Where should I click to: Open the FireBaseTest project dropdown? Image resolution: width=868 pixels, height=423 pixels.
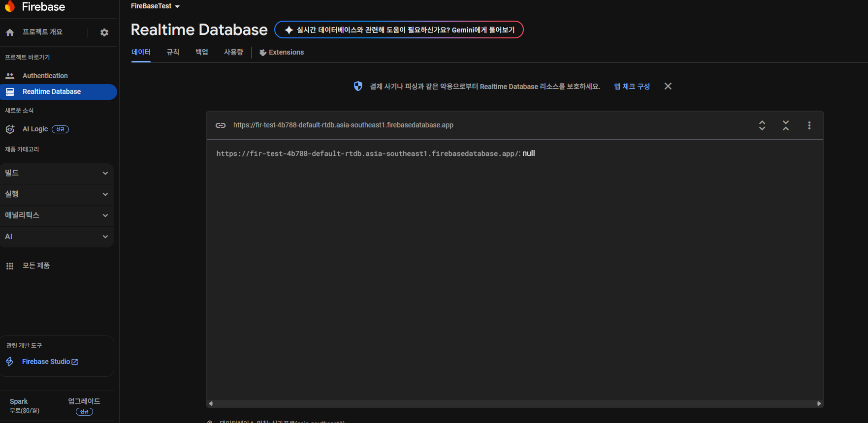[x=155, y=6]
